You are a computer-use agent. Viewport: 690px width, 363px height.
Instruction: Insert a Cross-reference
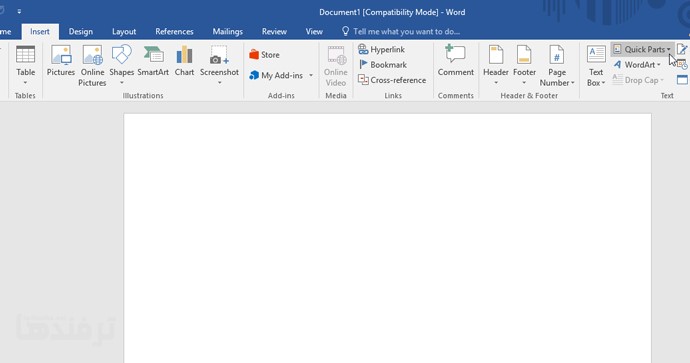pos(392,80)
